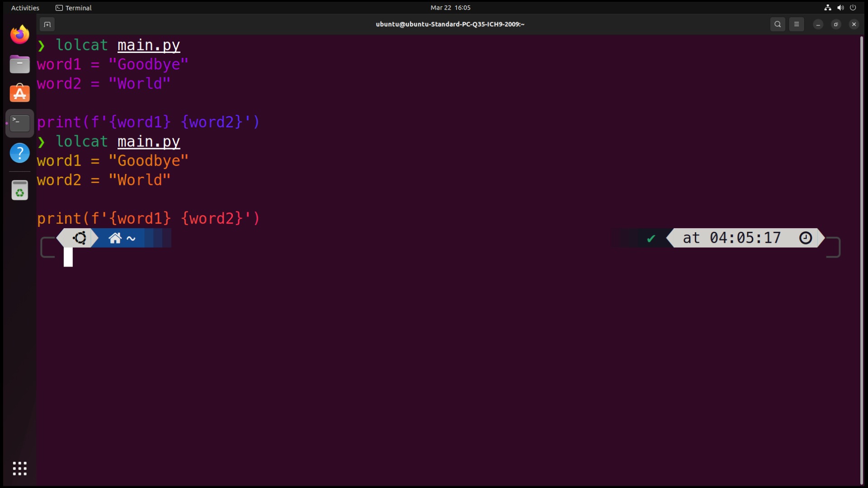Click the purple print(f'...') line

149,122
